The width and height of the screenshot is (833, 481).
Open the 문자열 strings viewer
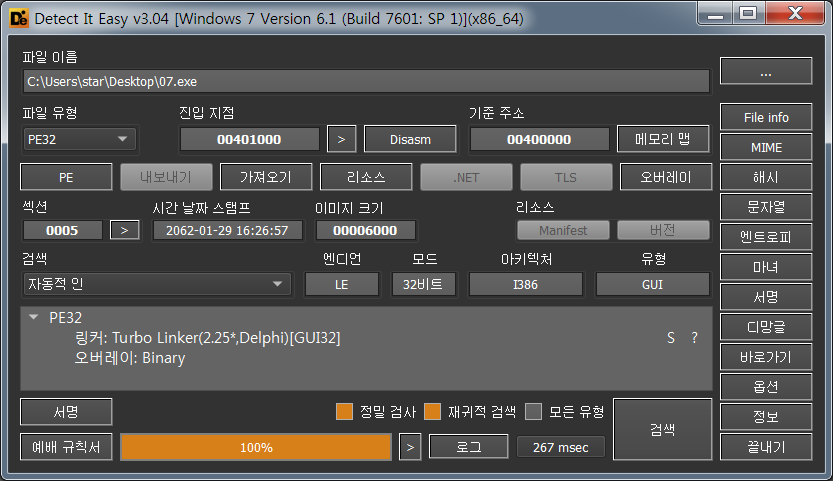(766, 207)
